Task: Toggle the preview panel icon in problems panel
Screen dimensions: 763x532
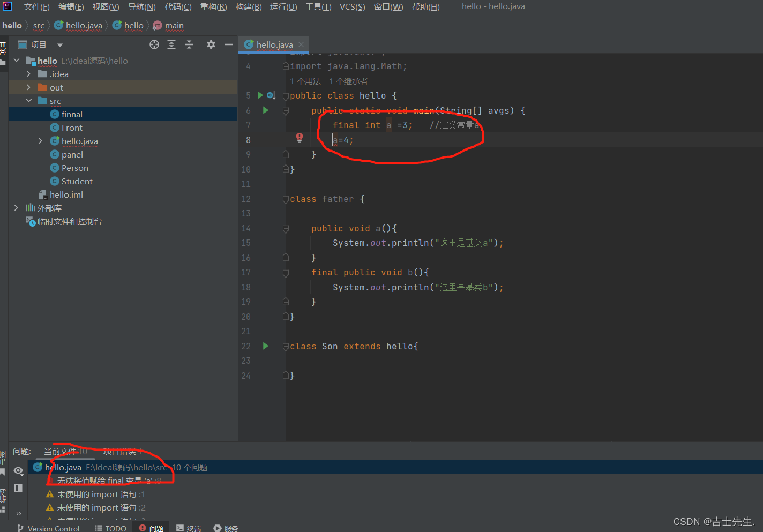Action: pos(18,488)
